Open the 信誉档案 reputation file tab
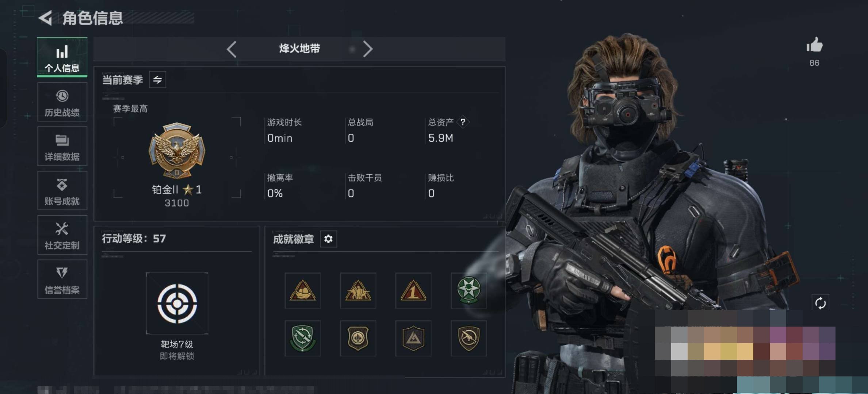Image resolution: width=868 pixels, height=394 pixels. point(62,279)
